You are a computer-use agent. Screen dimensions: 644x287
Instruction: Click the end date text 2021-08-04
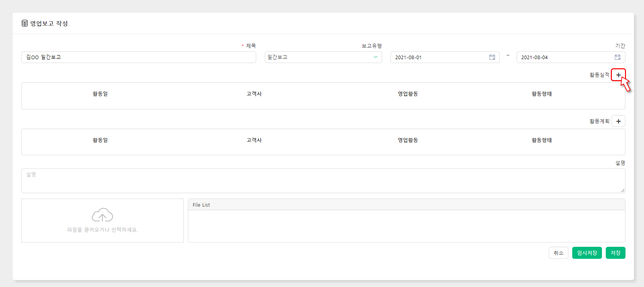tap(535, 57)
